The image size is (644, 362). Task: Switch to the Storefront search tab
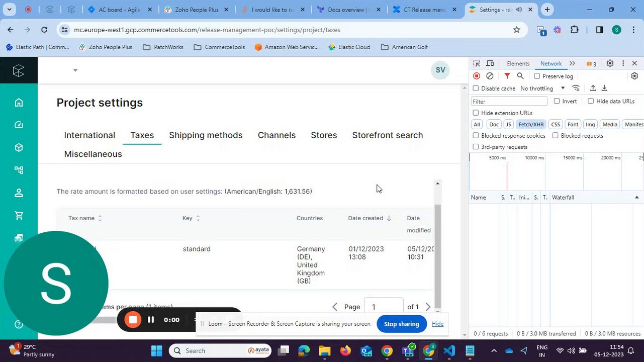tap(388, 135)
